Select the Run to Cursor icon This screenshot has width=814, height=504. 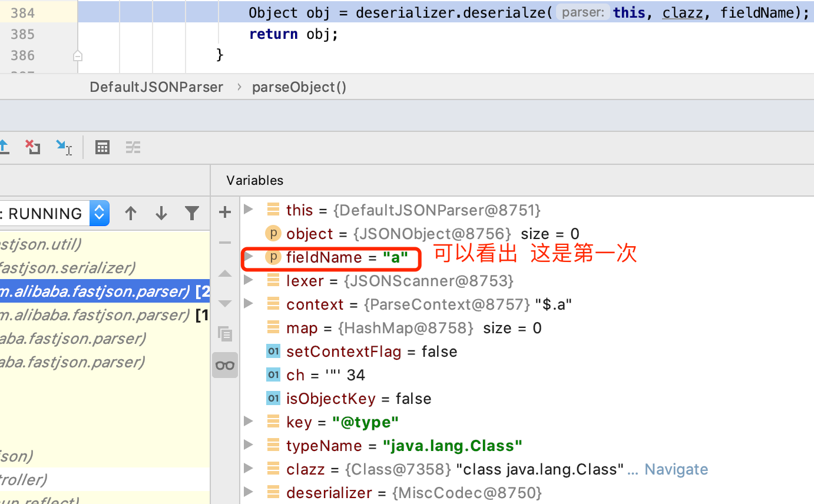64,147
